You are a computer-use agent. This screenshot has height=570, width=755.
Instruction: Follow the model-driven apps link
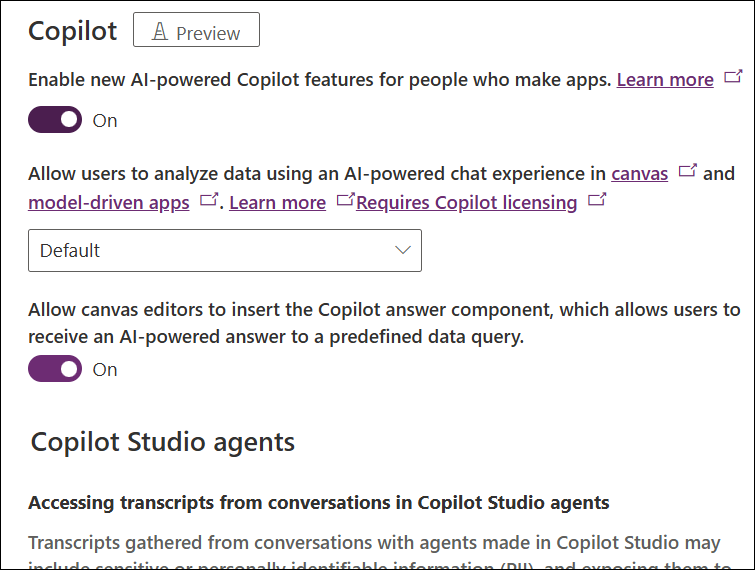(x=109, y=203)
